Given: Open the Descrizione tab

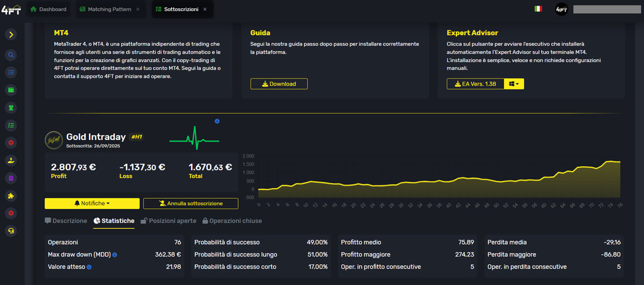Looking at the screenshot, I should click(66, 221).
